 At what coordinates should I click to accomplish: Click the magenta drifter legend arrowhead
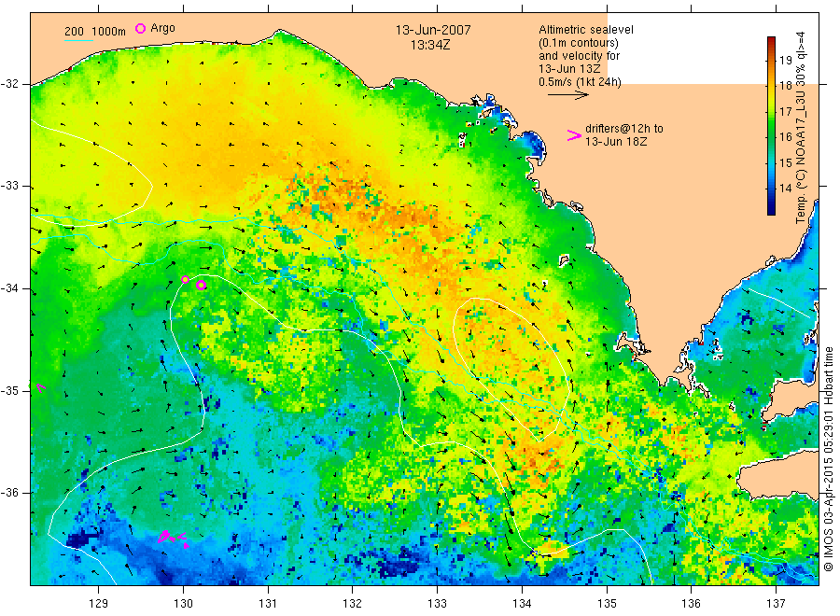tap(574, 135)
